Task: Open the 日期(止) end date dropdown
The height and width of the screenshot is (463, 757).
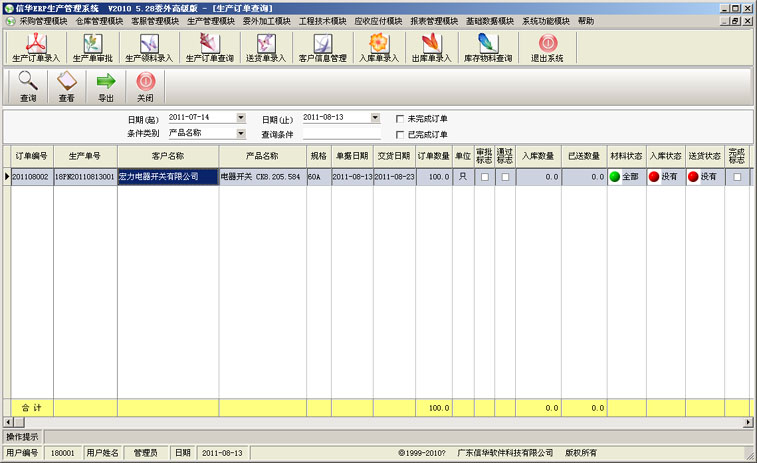Action: tap(375, 118)
